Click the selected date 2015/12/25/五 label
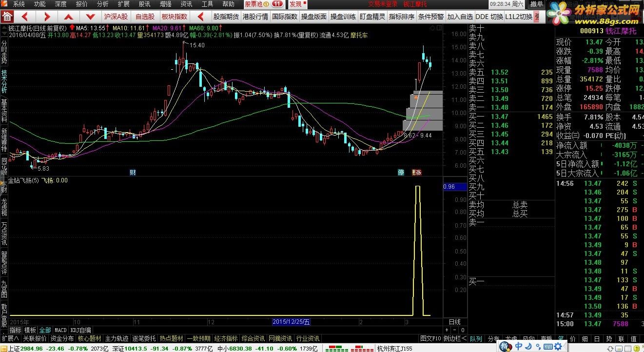Image resolution: width=644 pixels, height=352 pixels. tap(291, 322)
